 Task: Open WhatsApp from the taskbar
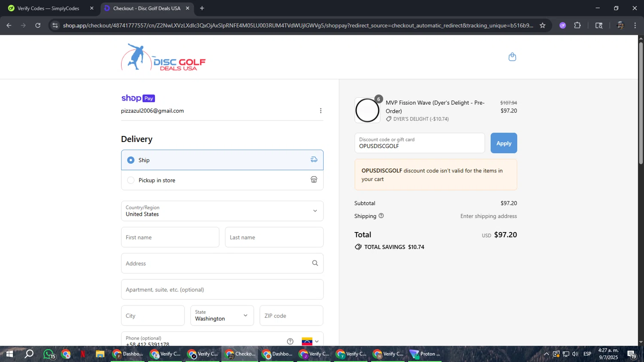49,354
